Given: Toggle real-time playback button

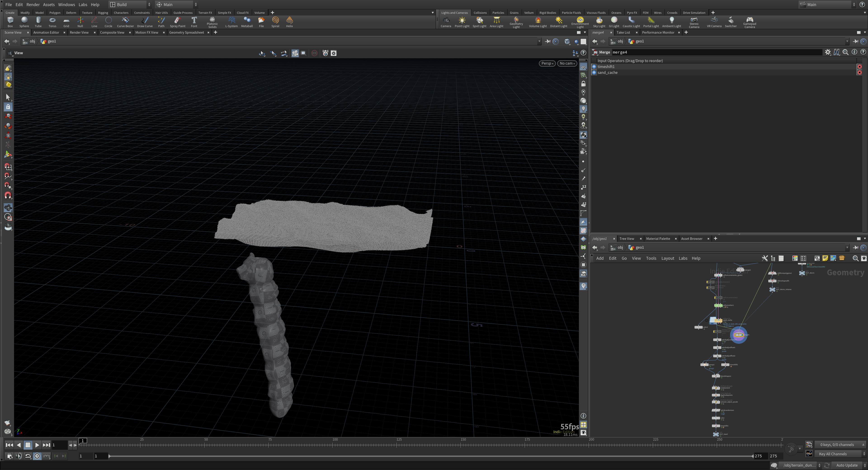Looking at the screenshot, I should pos(37,456).
